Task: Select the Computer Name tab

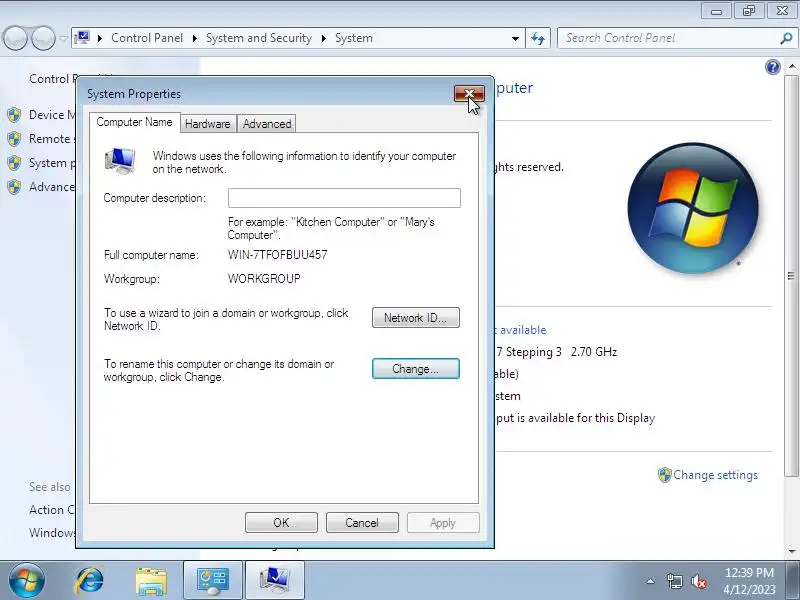Action: [134, 122]
